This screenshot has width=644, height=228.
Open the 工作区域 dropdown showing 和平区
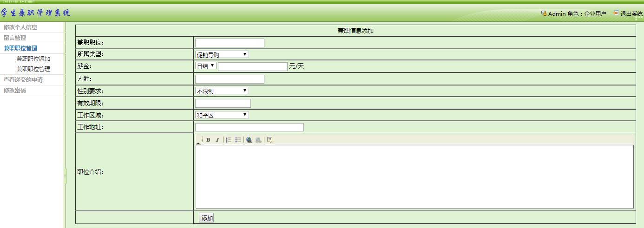click(222, 115)
